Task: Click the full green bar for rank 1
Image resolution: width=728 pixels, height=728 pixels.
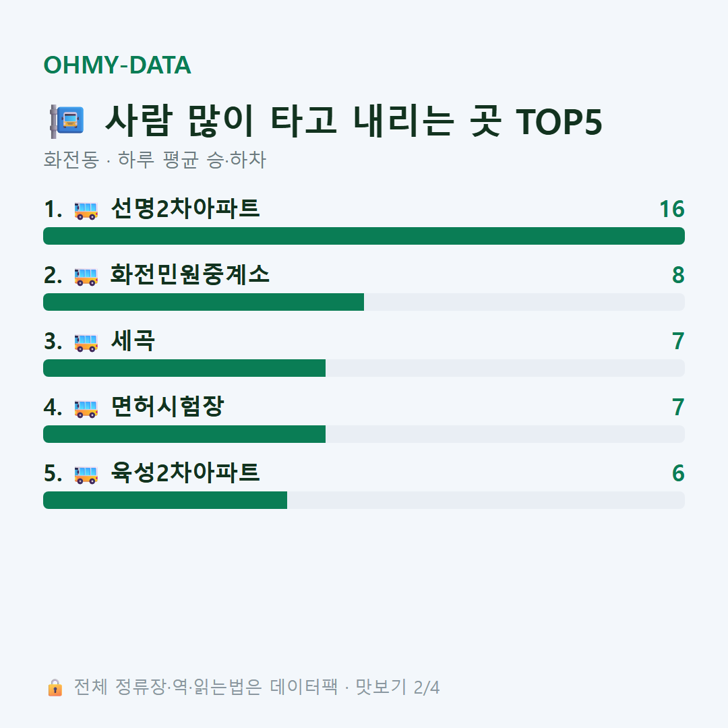Action: tap(364, 236)
